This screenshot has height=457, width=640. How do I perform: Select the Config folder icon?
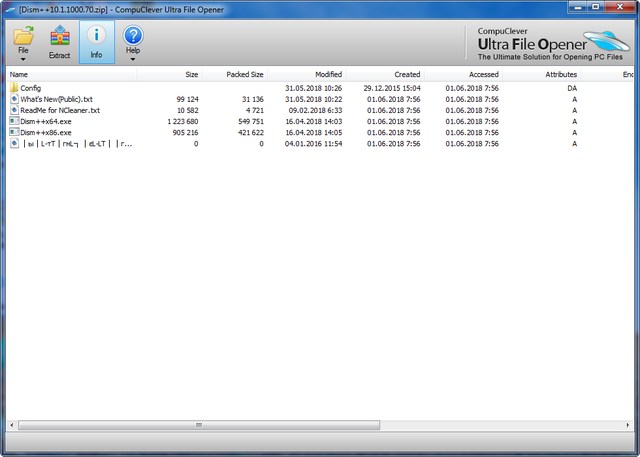tap(14, 88)
